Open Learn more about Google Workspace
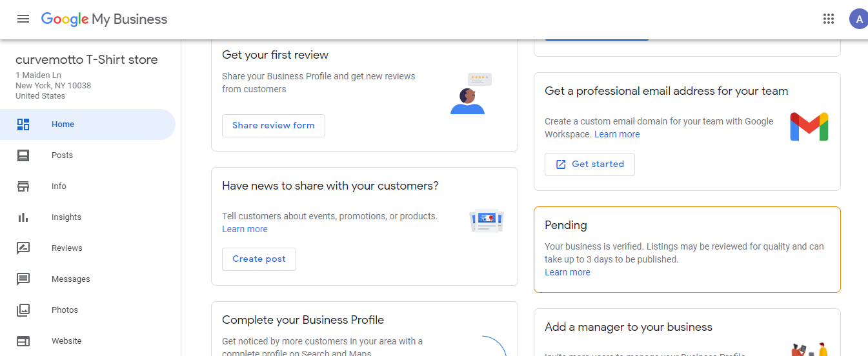This screenshot has width=868, height=356. pos(617,134)
